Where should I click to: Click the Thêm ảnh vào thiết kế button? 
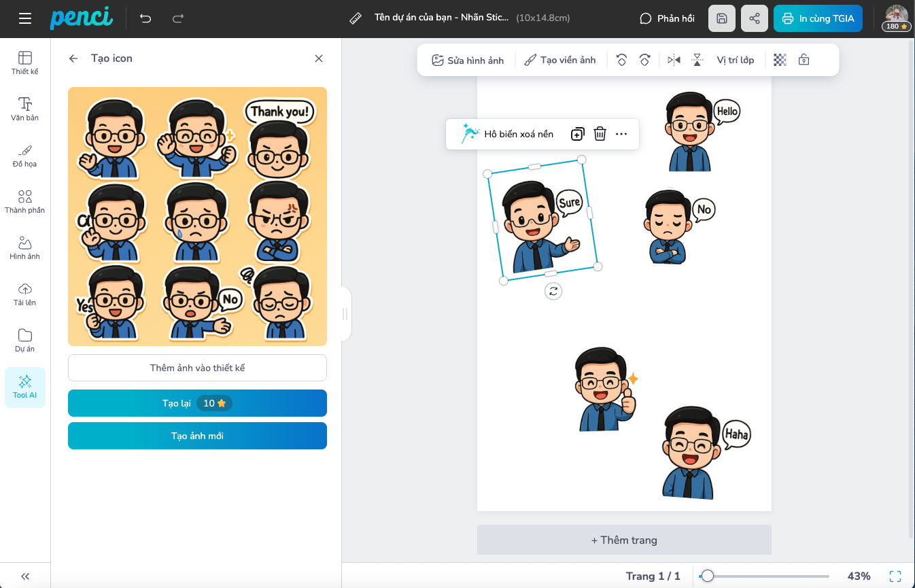click(197, 368)
